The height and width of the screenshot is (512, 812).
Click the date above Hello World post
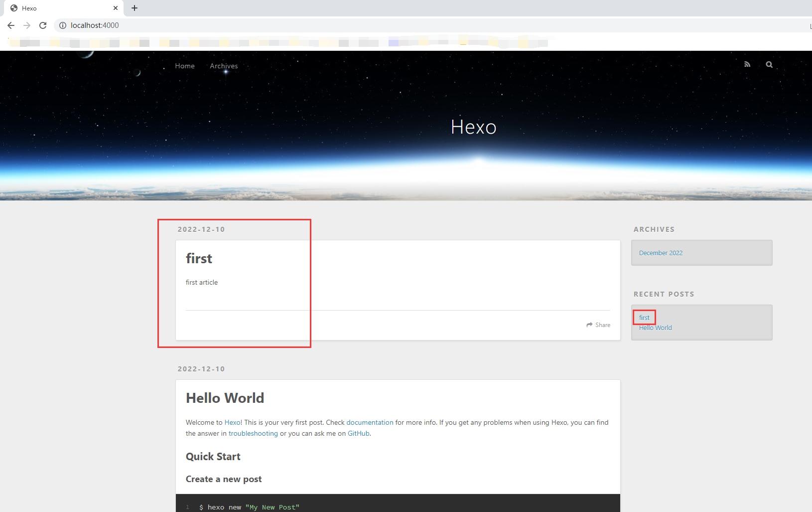201,369
